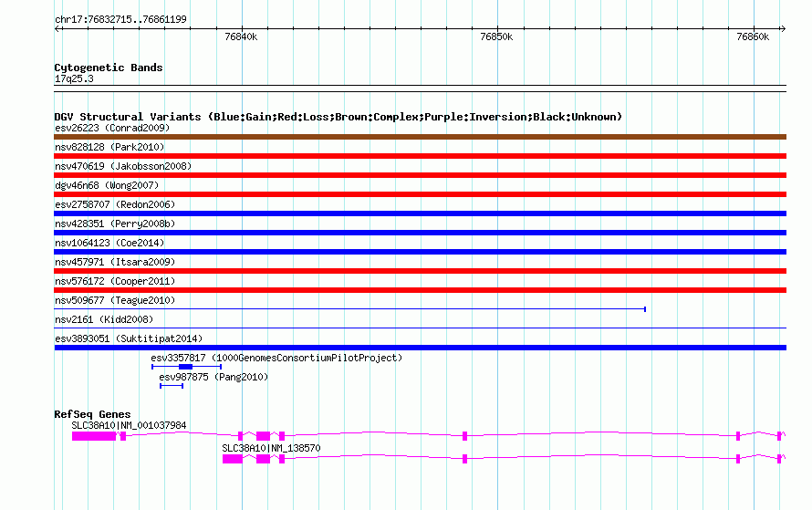The width and height of the screenshot is (812, 510).
Task: Select the blue bar under nsv1064123 (Coe2014)
Action: 420,252
